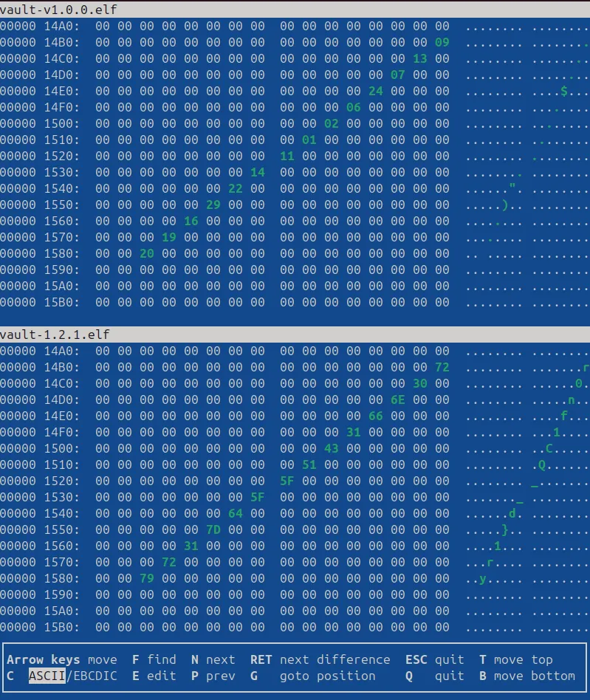Image resolution: width=590 pixels, height=700 pixels.
Task: Click offset 00000 1500 in vault-1.2.1.elf pane
Action: coord(40,448)
